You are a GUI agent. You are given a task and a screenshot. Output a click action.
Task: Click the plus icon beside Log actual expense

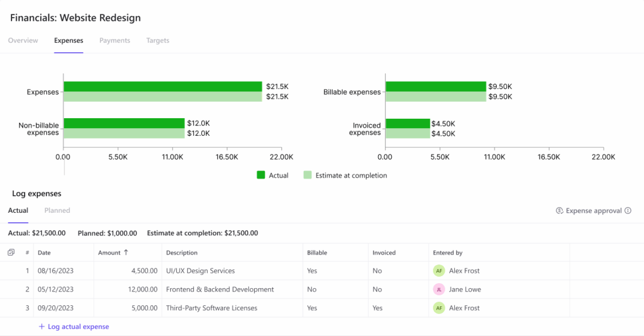tap(41, 327)
